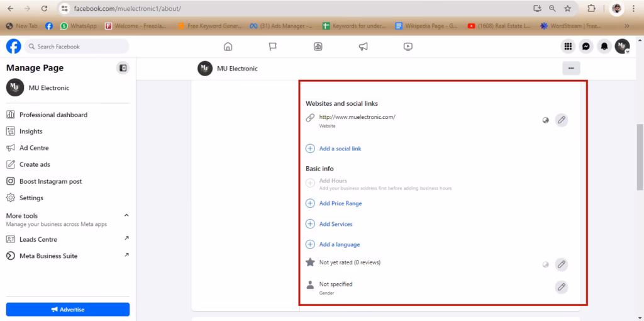Show more bookmarks chevron
This screenshot has width=644, height=321.
(627, 26)
